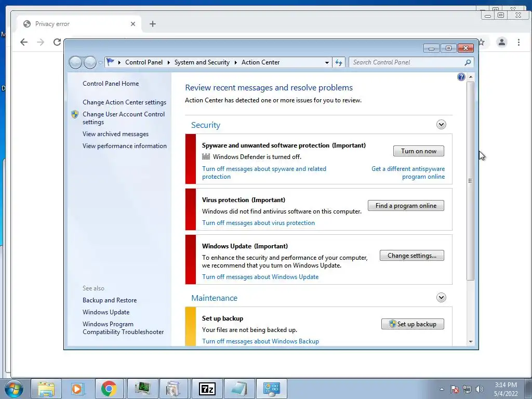Click the flag icon in address bar
The height and width of the screenshot is (399, 532).
(110, 62)
